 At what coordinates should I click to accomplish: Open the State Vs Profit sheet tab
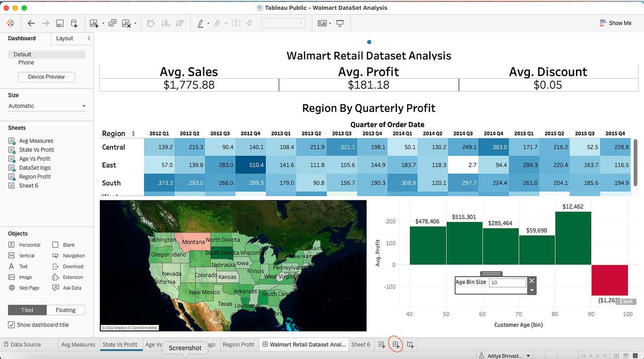tap(121, 344)
